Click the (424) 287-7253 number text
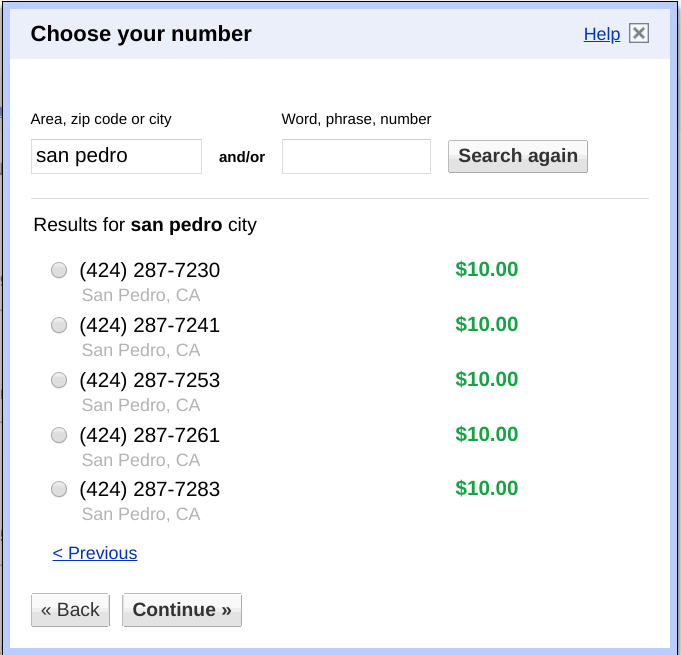The image size is (681, 655). point(149,381)
